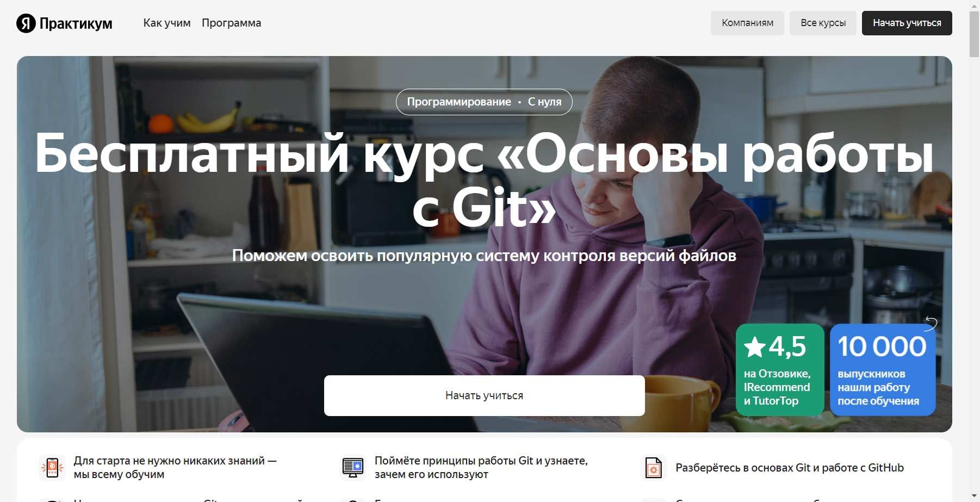Click the scrollbar down arrow
The image size is (980, 502).
[974, 497]
